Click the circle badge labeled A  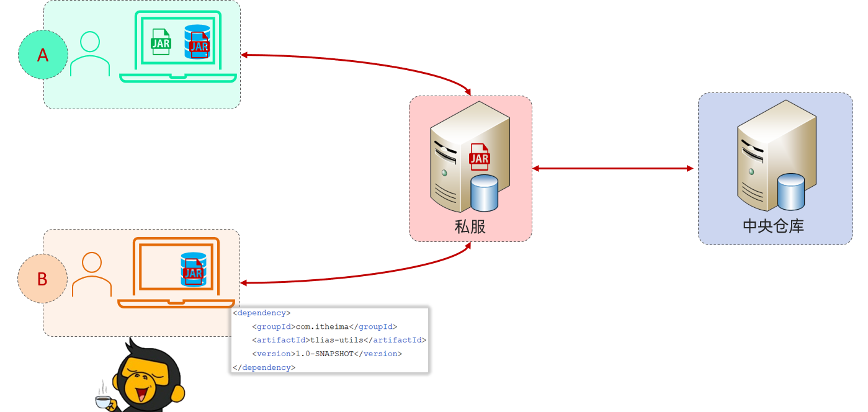point(43,55)
